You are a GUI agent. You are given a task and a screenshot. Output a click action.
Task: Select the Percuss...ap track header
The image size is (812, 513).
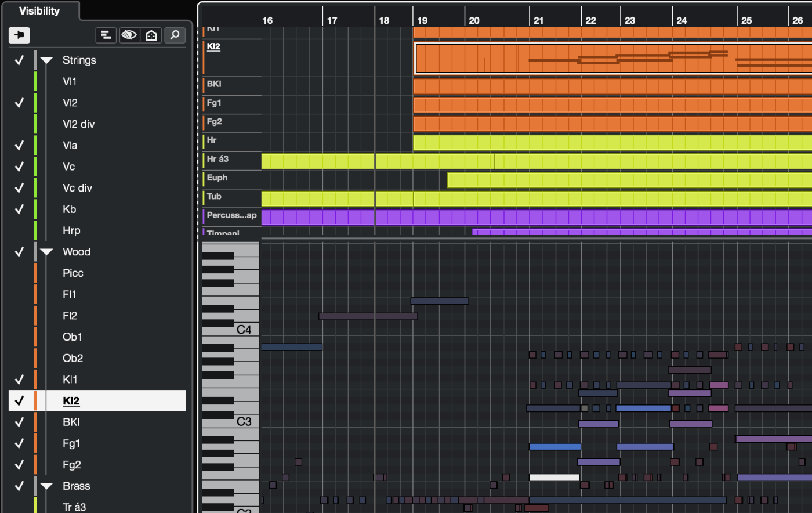[x=232, y=217]
